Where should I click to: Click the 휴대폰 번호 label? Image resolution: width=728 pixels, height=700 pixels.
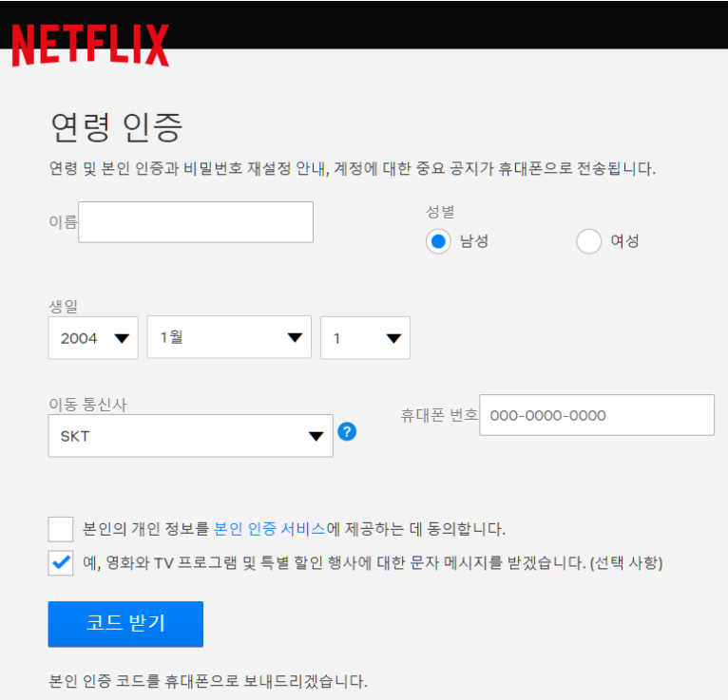coord(439,415)
